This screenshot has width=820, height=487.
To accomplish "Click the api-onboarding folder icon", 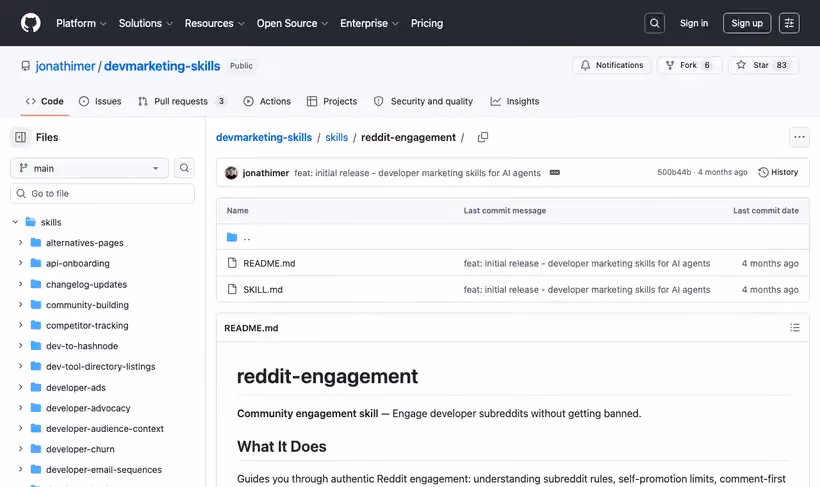I will [x=36, y=263].
